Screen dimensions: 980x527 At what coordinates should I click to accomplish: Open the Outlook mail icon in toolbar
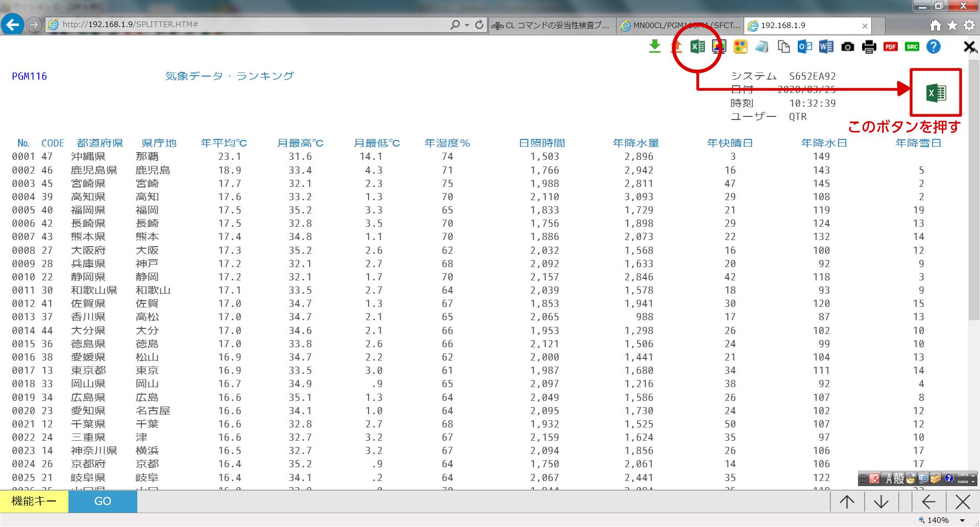pyautogui.click(x=805, y=46)
